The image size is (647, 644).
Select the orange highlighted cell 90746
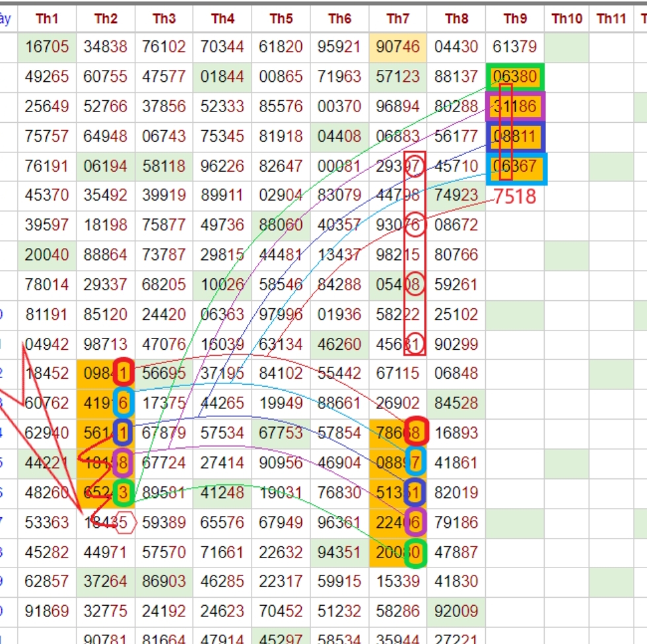397,47
